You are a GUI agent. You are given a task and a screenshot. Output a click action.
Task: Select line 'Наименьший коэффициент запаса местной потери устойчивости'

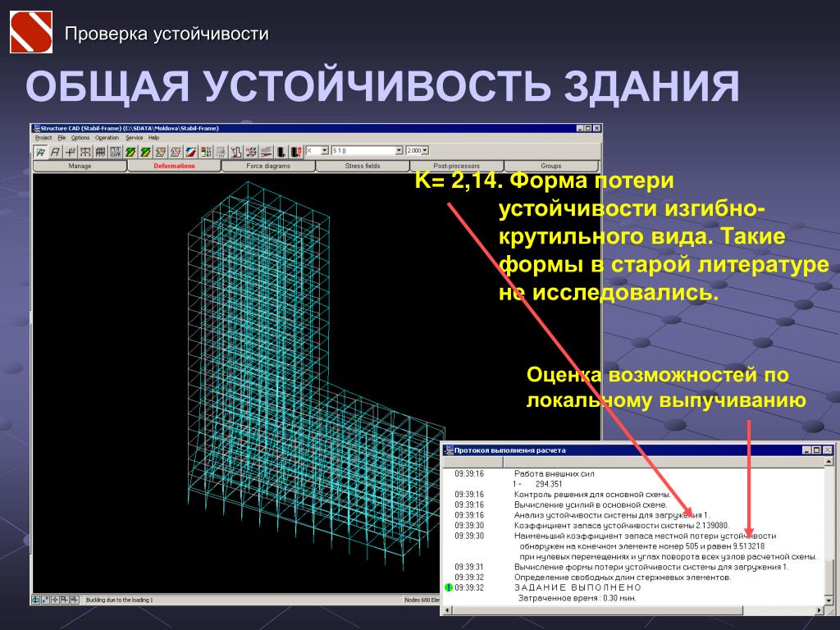click(645, 536)
